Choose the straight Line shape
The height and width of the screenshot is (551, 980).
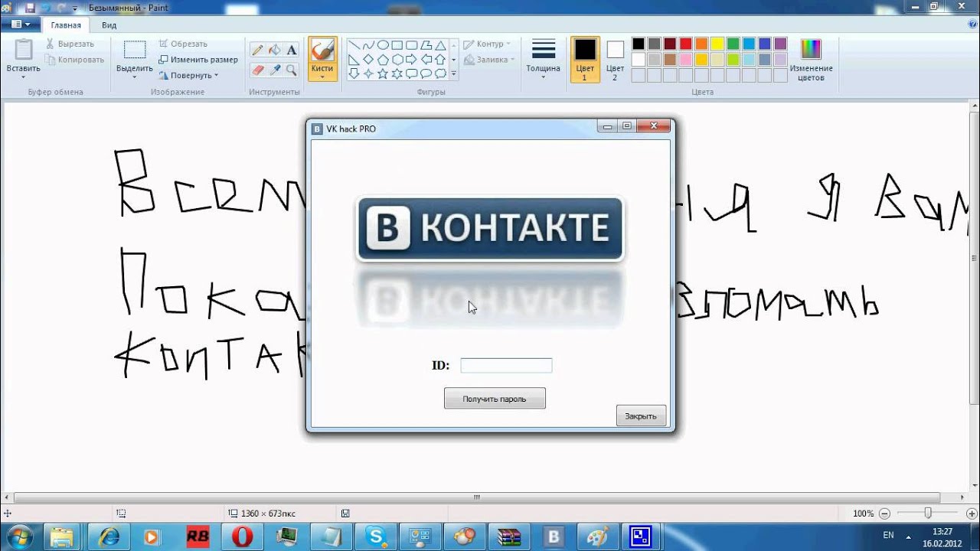coord(354,45)
